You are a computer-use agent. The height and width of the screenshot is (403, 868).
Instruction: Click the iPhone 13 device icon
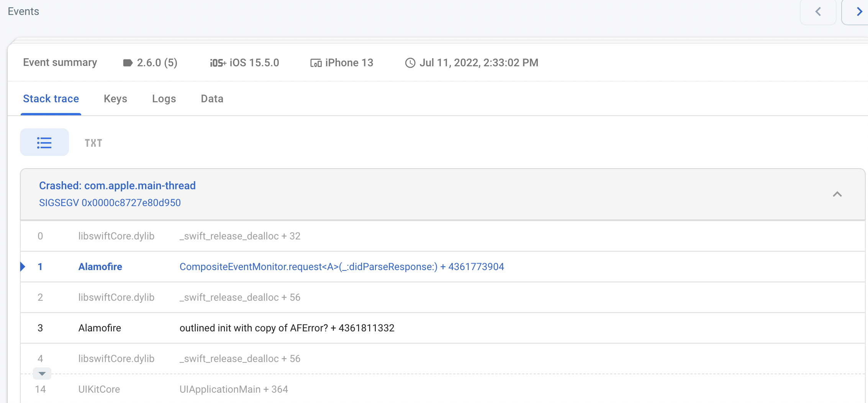coord(315,62)
